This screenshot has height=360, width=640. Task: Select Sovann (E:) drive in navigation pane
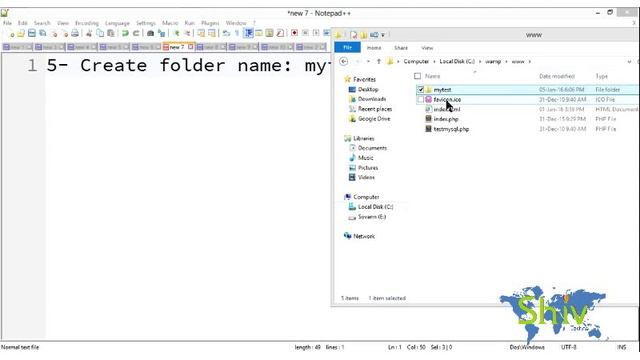[x=372, y=217]
